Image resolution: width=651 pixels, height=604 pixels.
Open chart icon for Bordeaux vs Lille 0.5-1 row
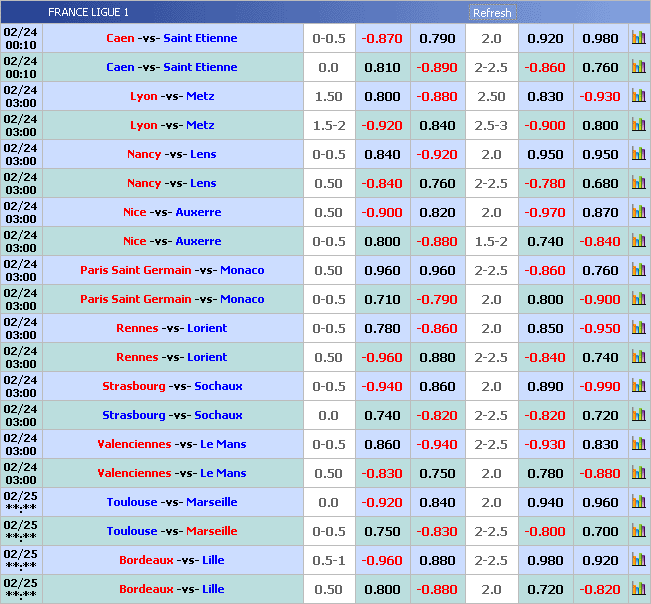pyautogui.click(x=638, y=560)
